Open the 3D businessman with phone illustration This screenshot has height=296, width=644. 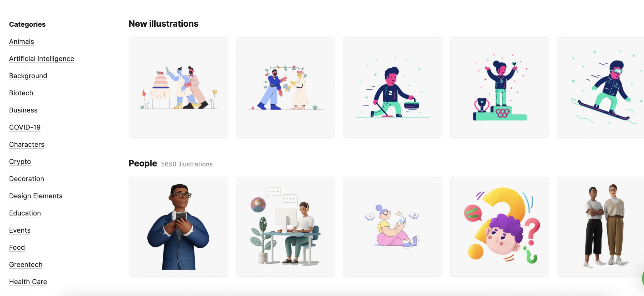178,227
